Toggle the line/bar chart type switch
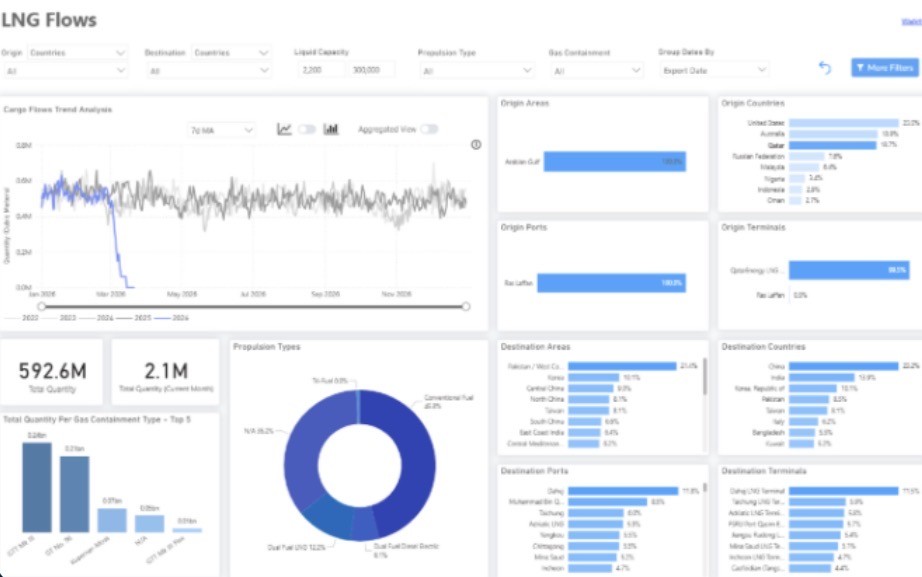 tap(307, 129)
